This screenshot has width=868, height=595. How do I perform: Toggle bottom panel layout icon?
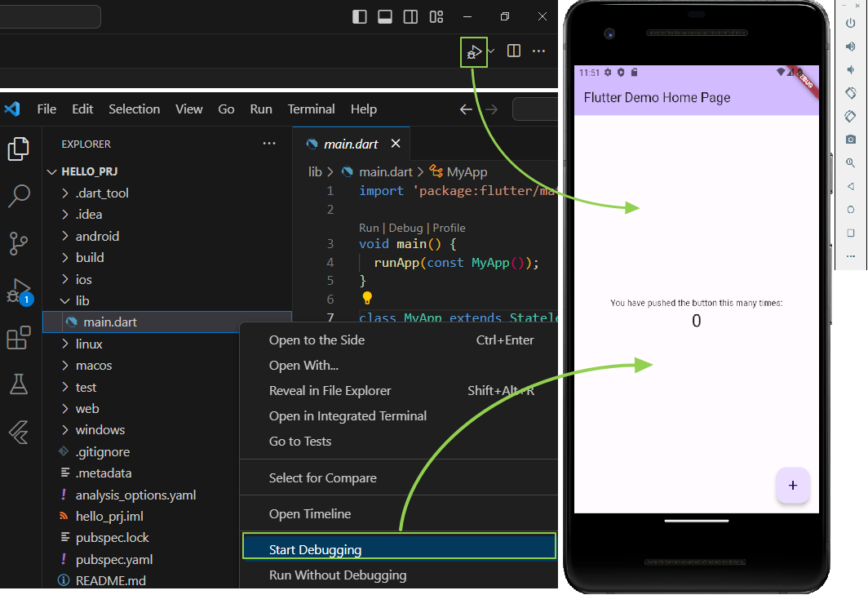point(385,16)
